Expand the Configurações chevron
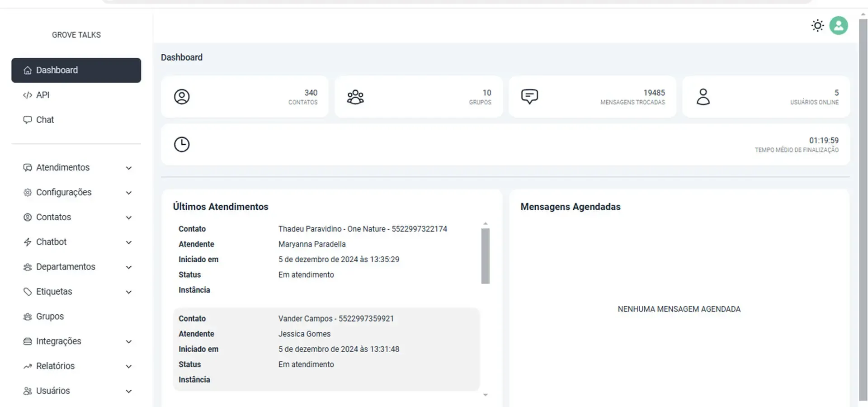The height and width of the screenshot is (407, 868). coord(129,193)
